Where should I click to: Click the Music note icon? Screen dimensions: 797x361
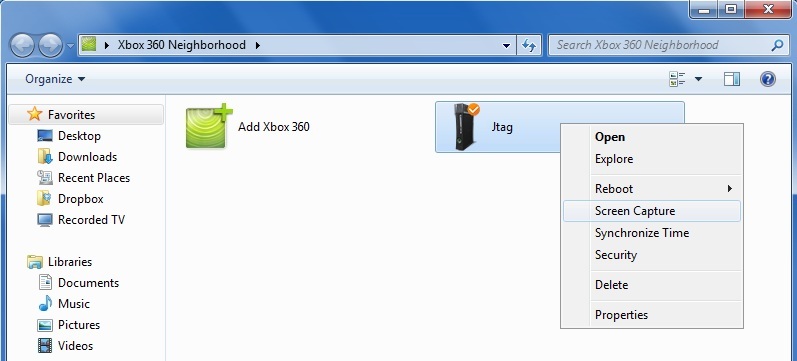pyautogui.click(x=45, y=304)
